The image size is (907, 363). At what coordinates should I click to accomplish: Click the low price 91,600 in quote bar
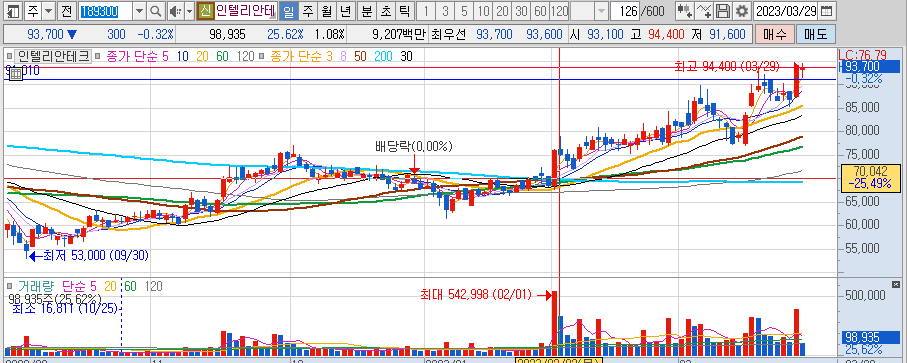coord(727,35)
